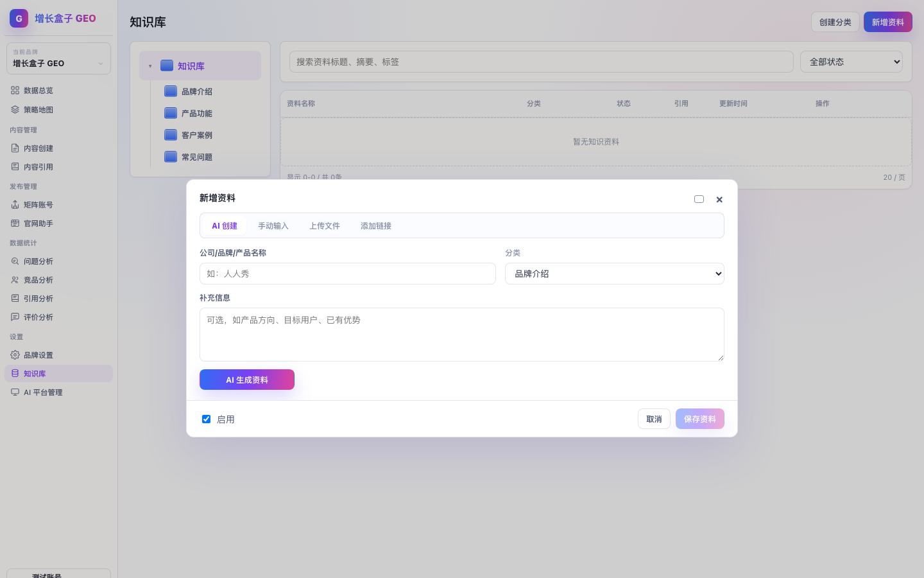Click the 官网助手 icon in sidebar

click(15, 223)
